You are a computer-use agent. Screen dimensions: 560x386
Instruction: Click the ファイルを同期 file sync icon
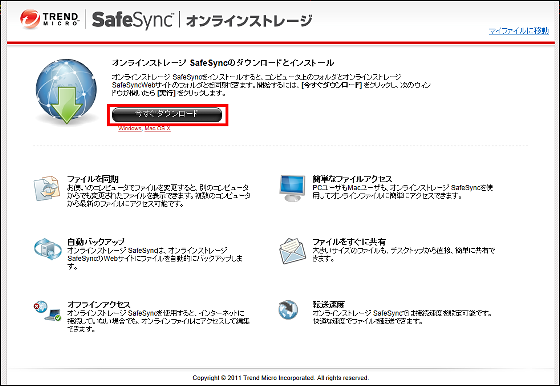[x=47, y=188]
